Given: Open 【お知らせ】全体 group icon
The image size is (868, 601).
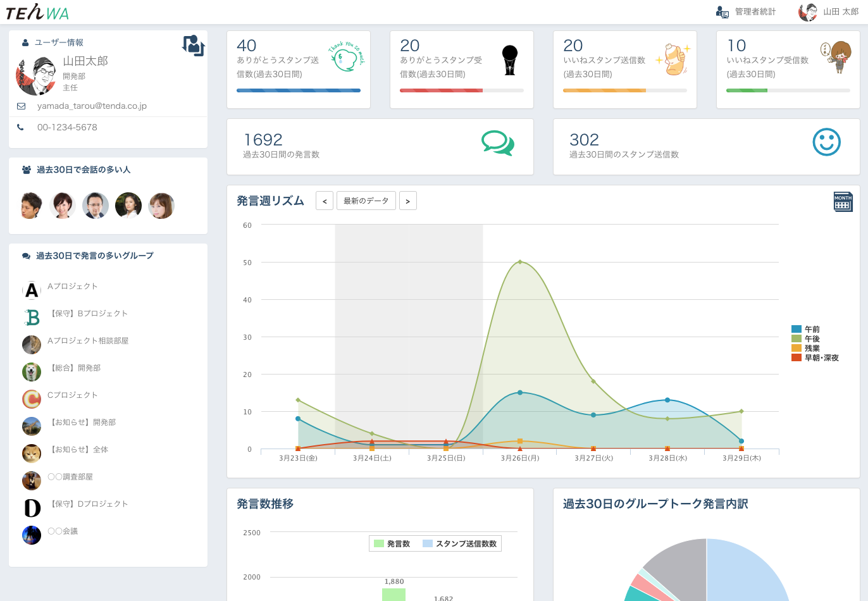Looking at the screenshot, I should [32, 454].
